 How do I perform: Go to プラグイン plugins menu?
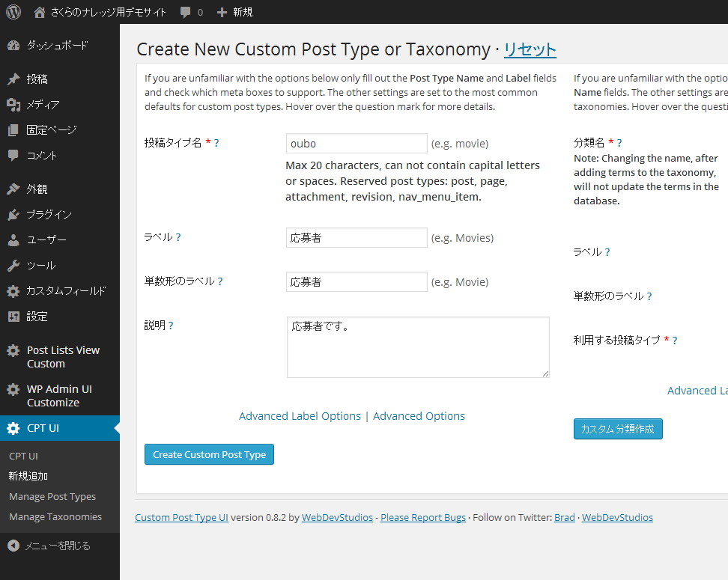pyautogui.click(x=49, y=215)
